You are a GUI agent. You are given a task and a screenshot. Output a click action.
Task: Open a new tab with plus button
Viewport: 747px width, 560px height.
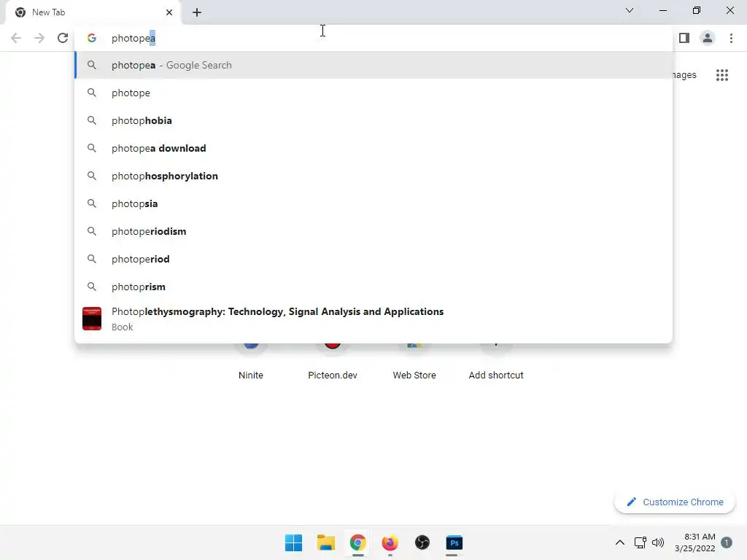(197, 12)
